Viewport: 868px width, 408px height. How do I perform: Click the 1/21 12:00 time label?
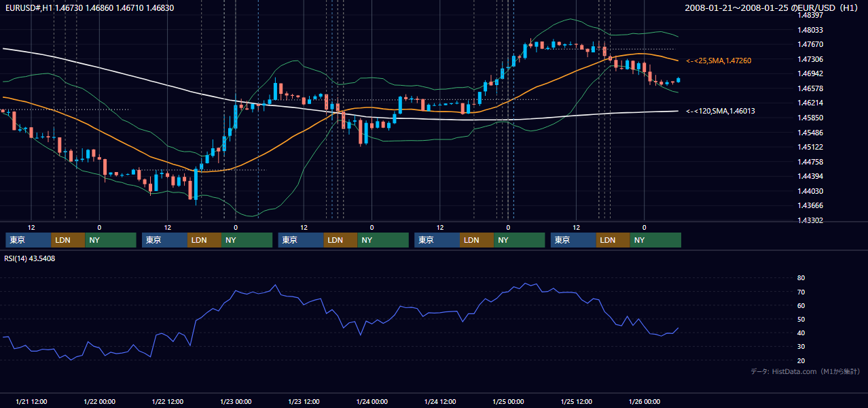pyautogui.click(x=31, y=401)
